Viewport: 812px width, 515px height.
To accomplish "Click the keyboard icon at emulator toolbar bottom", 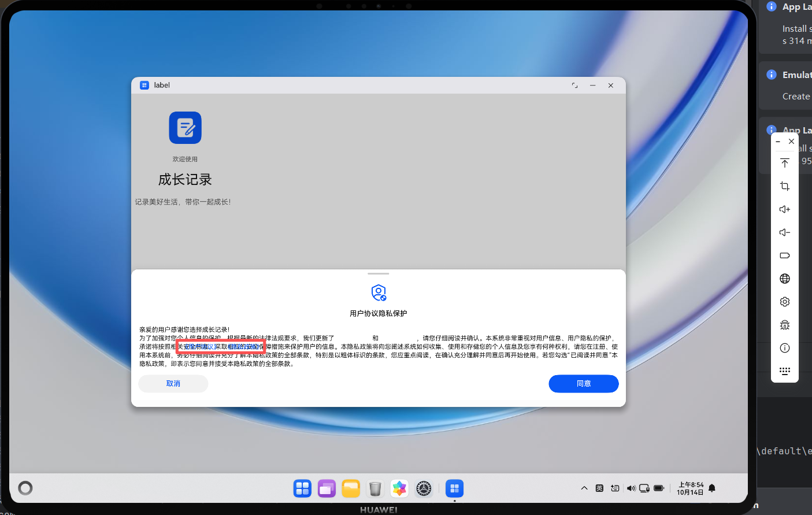I will [x=784, y=371].
